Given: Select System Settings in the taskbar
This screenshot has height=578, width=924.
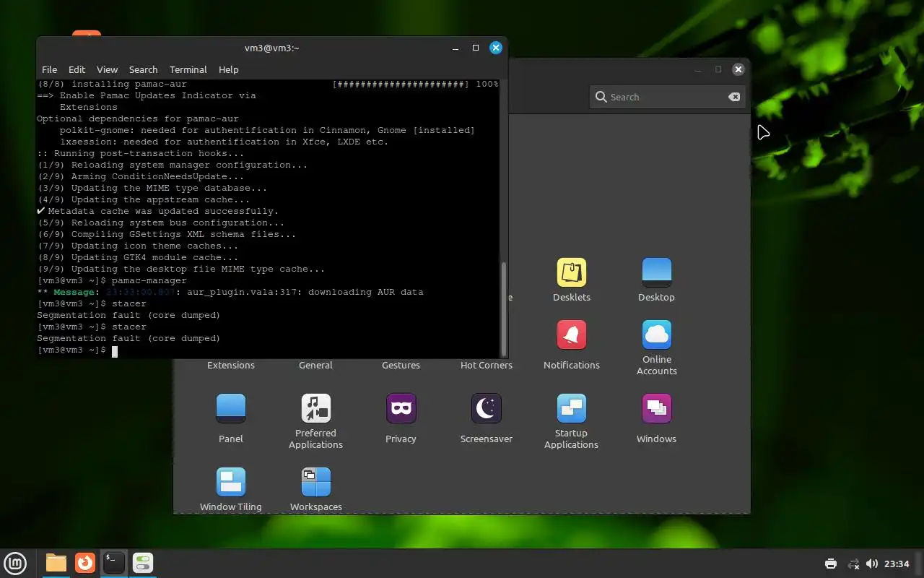Looking at the screenshot, I should pyautogui.click(x=143, y=563).
